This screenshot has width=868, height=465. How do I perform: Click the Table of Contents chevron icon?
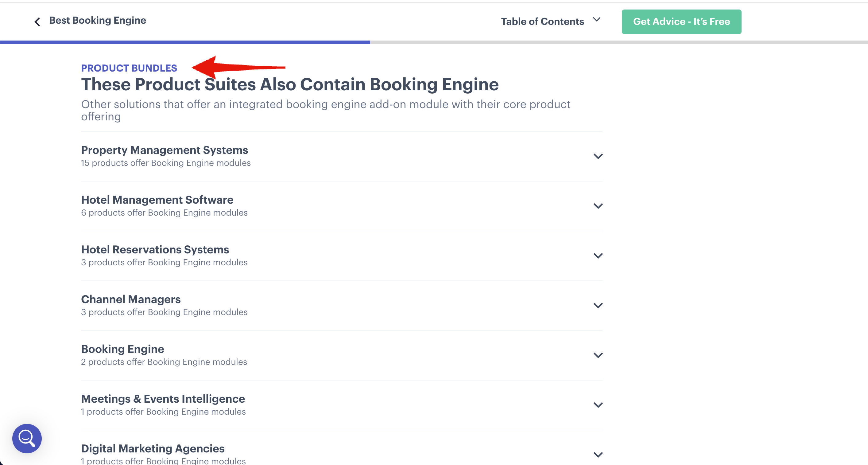596,20
